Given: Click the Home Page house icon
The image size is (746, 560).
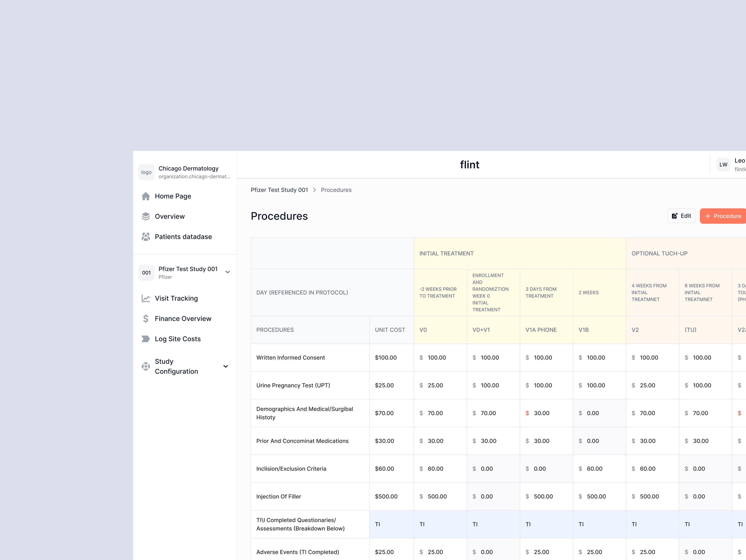Looking at the screenshot, I should pos(146,196).
